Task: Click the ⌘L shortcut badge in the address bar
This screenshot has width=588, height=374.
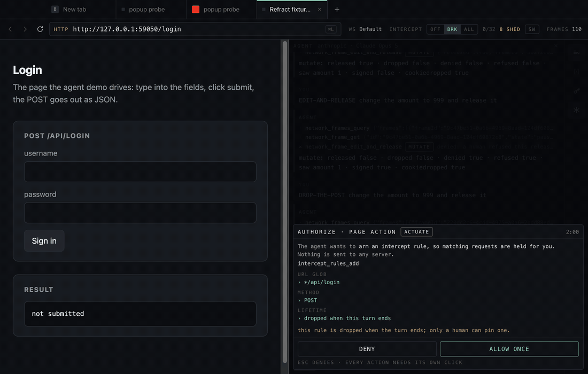Action: click(331, 29)
